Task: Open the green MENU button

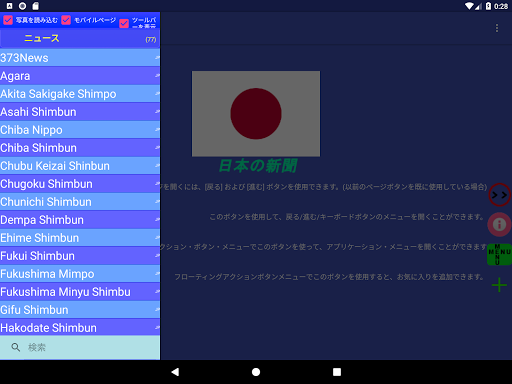Action: [x=499, y=254]
